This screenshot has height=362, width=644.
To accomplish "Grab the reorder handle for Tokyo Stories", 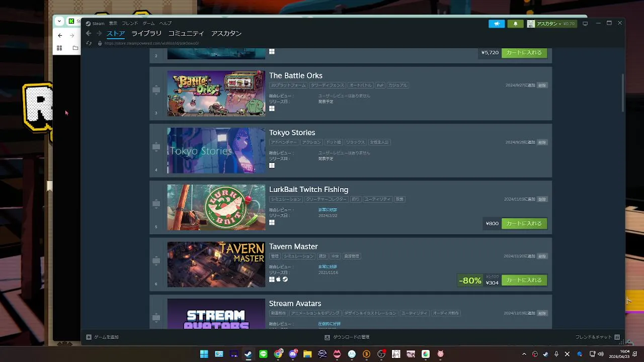I will point(156,147).
